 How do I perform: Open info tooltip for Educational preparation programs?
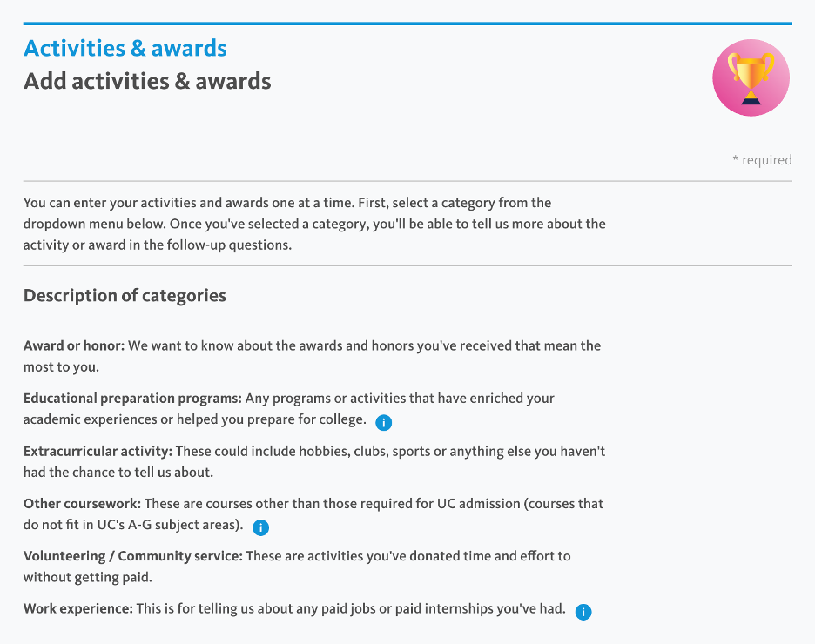[383, 423]
